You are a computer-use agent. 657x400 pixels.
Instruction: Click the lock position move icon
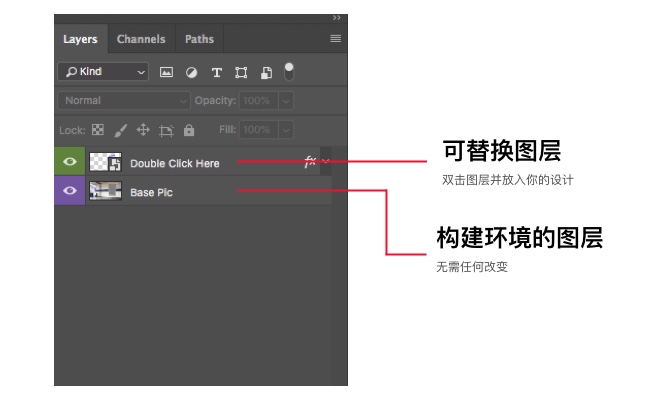(x=143, y=130)
